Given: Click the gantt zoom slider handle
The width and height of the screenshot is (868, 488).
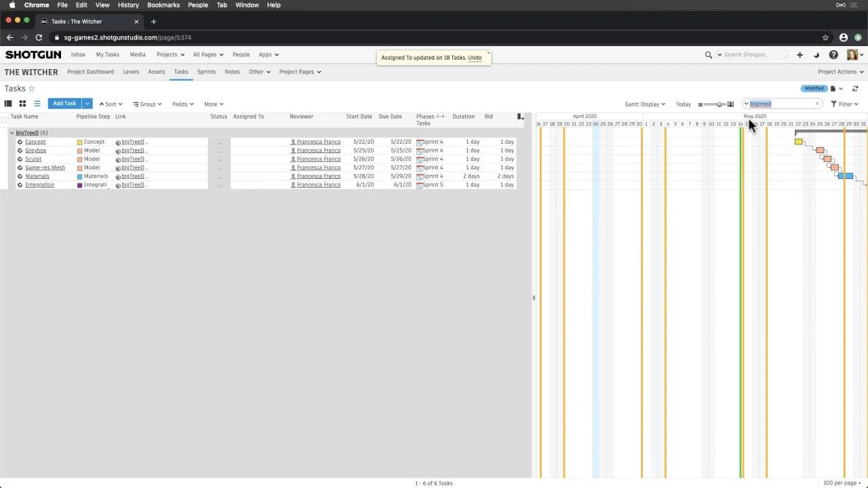Looking at the screenshot, I should (x=720, y=104).
